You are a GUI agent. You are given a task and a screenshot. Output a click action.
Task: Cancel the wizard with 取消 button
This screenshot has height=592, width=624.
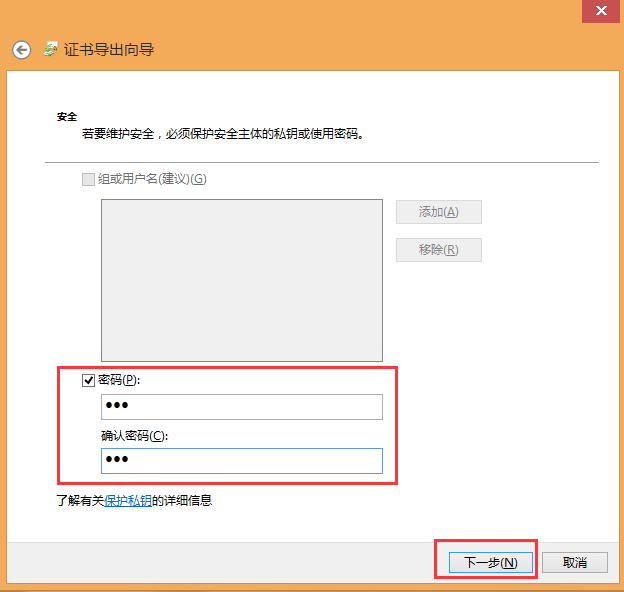pos(575,562)
